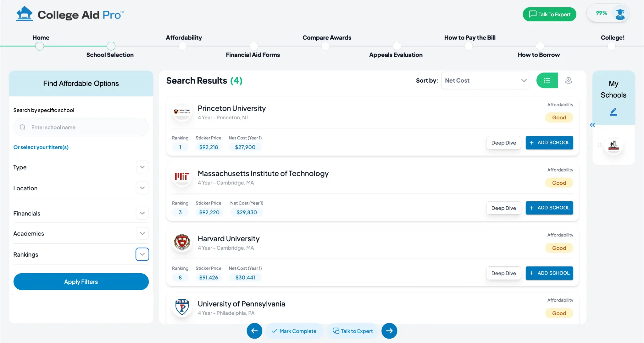Focus the Enter school name field
The height and width of the screenshot is (343, 644).
[81, 127]
